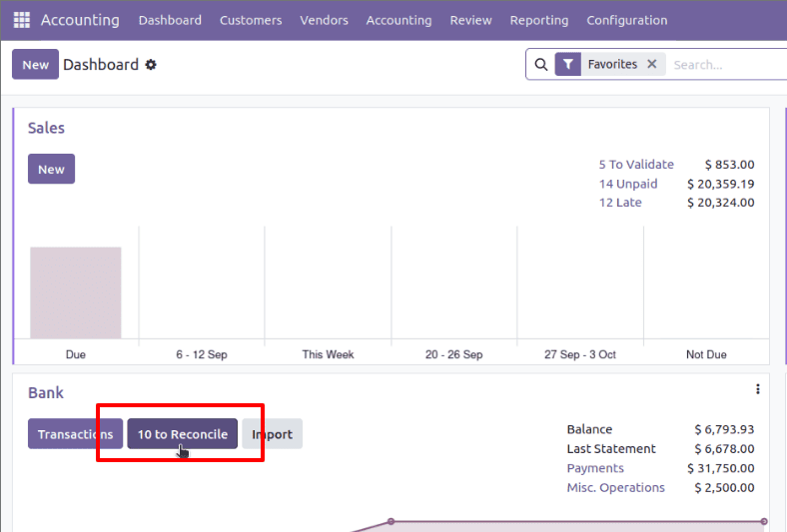Open the Dashboard settings gear icon

coord(151,65)
